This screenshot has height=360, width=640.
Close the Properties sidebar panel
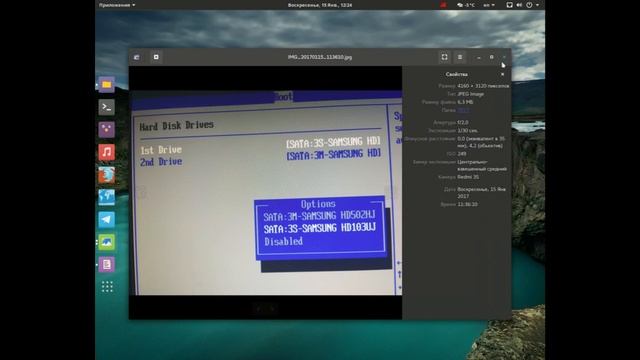(502, 74)
